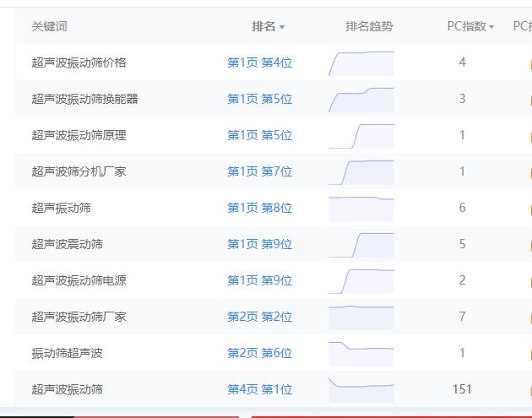Click PC index value 151

pos(462,389)
